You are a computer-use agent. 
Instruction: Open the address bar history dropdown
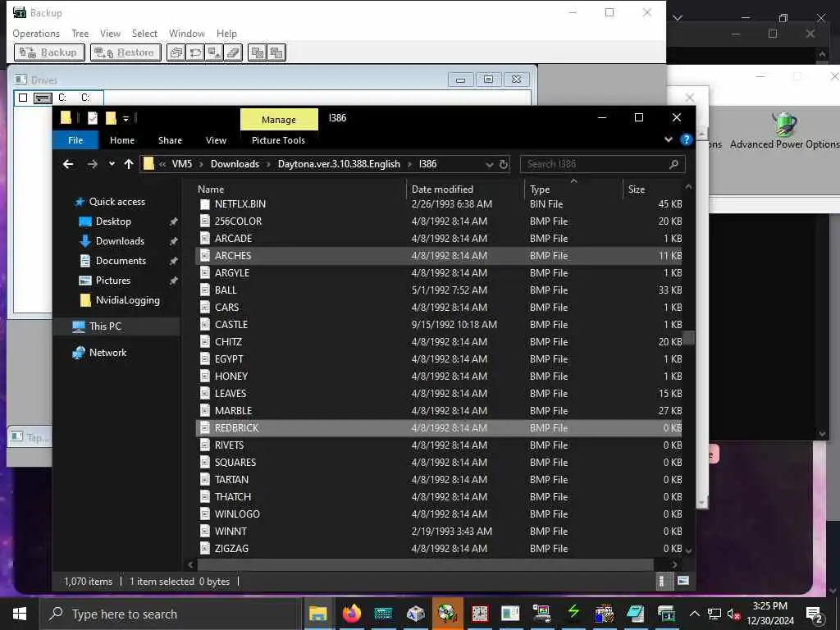(489, 164)
